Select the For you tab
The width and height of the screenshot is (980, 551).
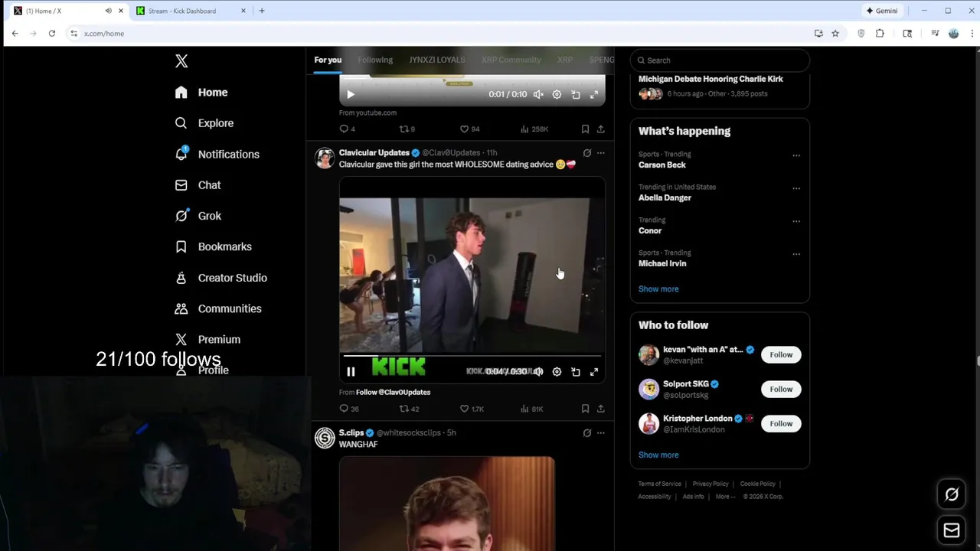[328, 60]
